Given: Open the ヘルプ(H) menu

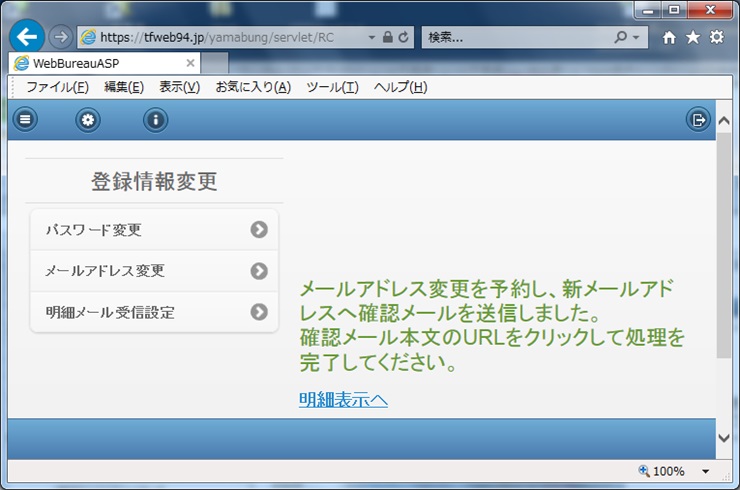Looking at the screenshot, I should pyautogui.click(x=400, y=87).
